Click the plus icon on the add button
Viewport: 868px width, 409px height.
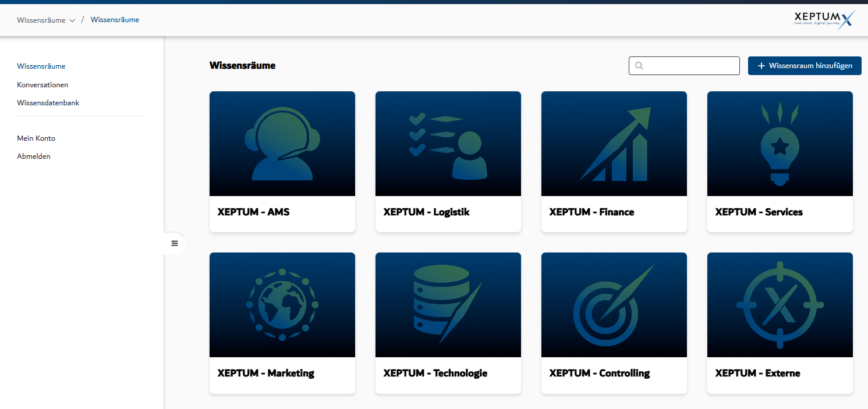coord(761,66)
